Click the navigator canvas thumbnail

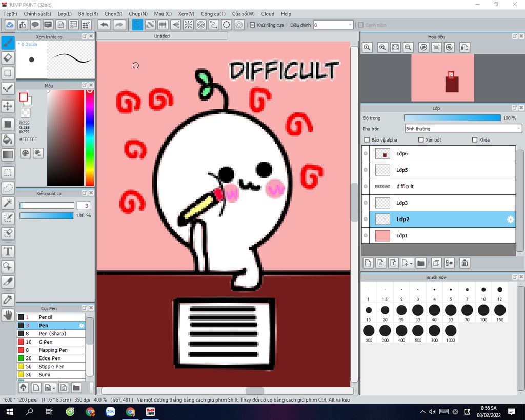[442, 78]
